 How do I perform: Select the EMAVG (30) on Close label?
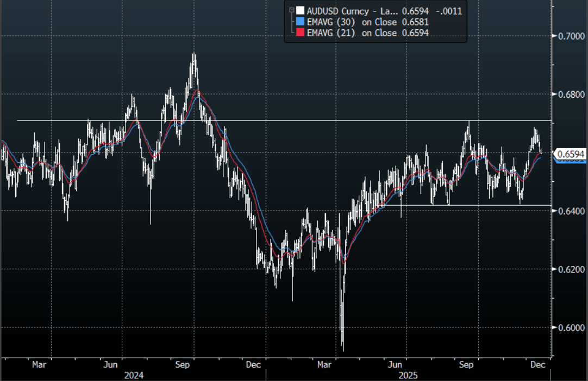(352, 22)
